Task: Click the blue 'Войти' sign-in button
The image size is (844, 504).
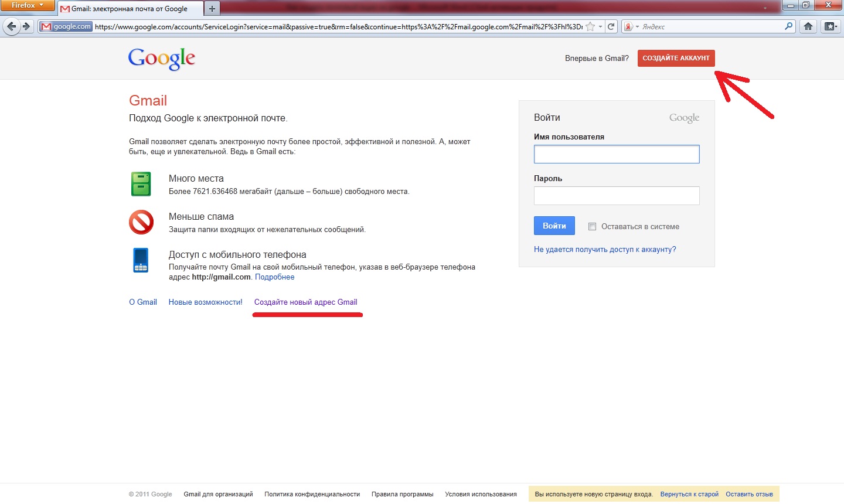Action: tap(554, 226)
